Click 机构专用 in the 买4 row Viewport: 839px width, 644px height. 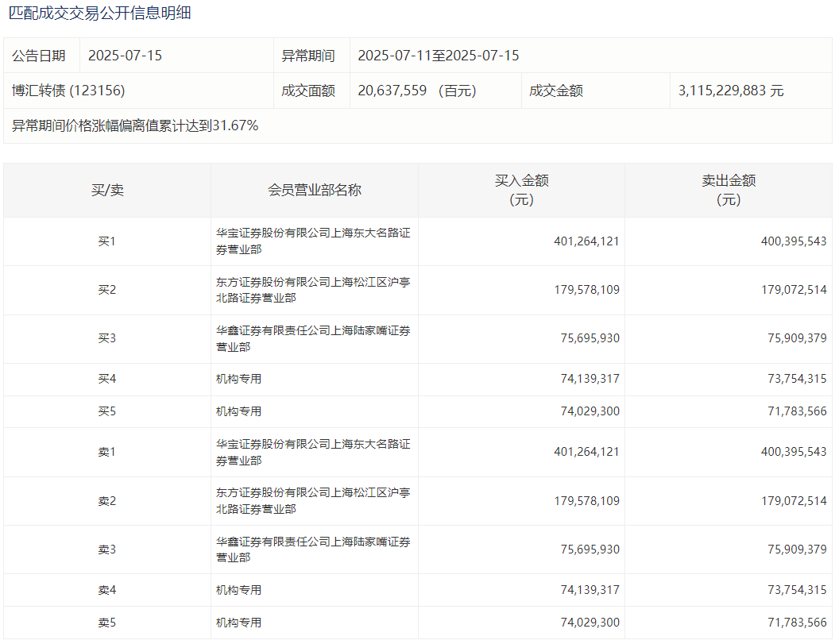point(238,380)
